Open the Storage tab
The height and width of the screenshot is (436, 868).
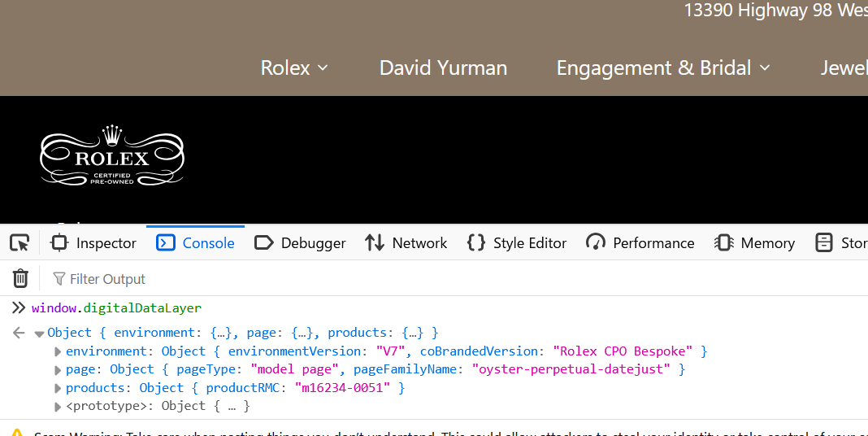(x=840, y=242)
